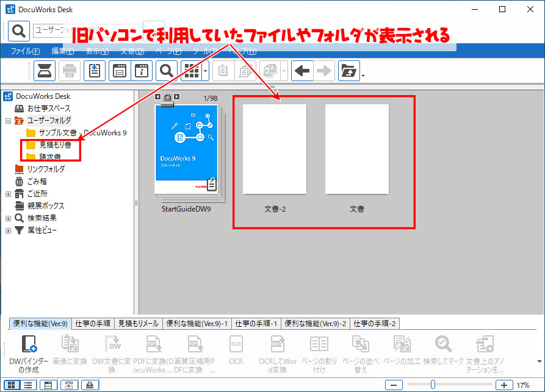
Task: Select リンクフォルダ in the tree
Action: pos(46,169)
